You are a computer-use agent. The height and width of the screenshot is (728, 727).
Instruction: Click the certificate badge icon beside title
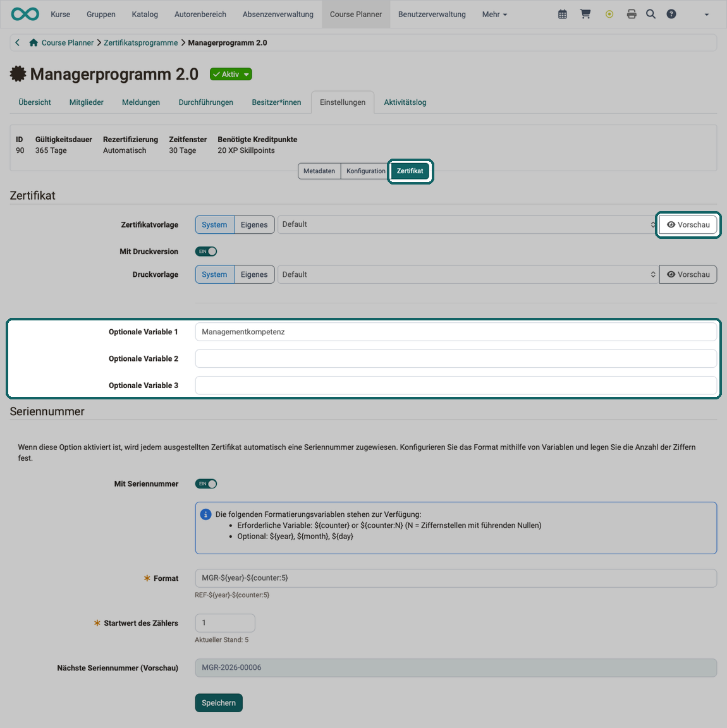(x=18, y=74)
